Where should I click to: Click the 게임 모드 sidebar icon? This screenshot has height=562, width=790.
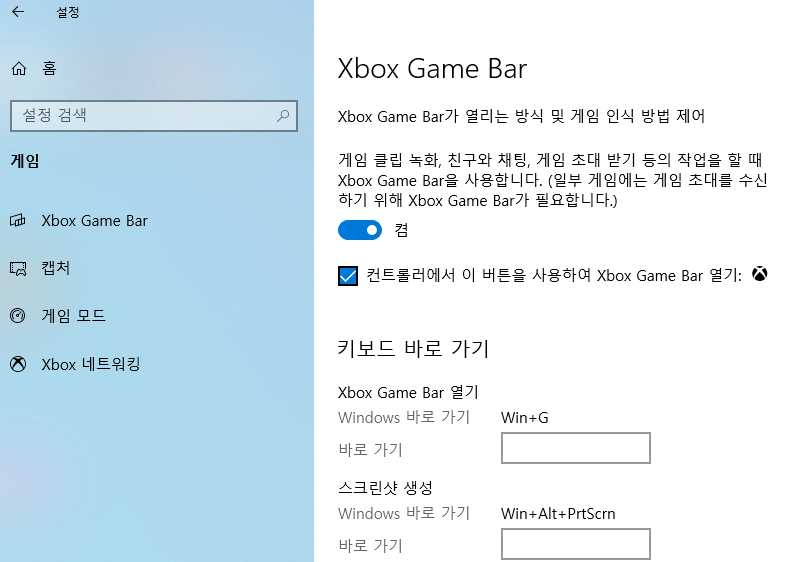pyautogui.click(x=18, y=316)
